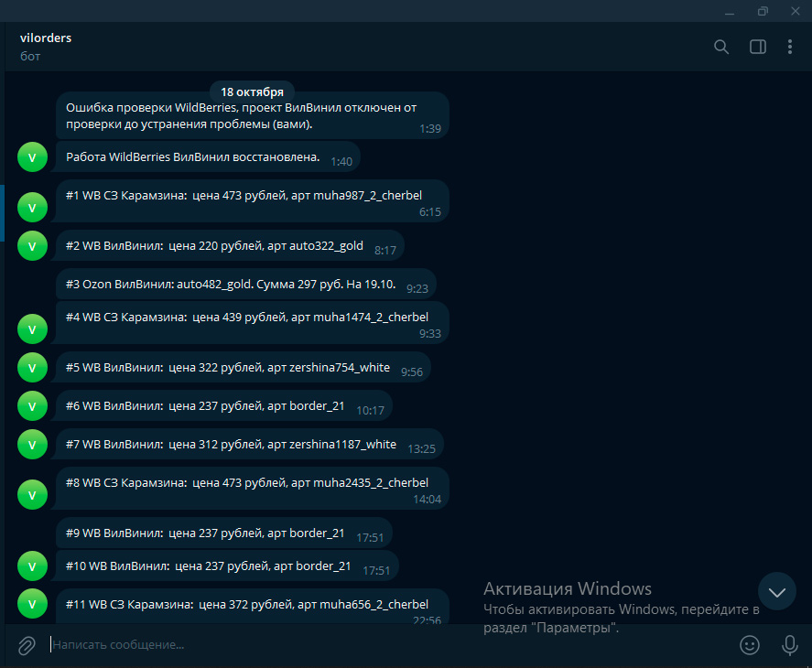Image resolution: width=812 pixels, height=668 pixels.
Task: Jump to bottom with down-arrow button
Action: click(x=777, y=591)
